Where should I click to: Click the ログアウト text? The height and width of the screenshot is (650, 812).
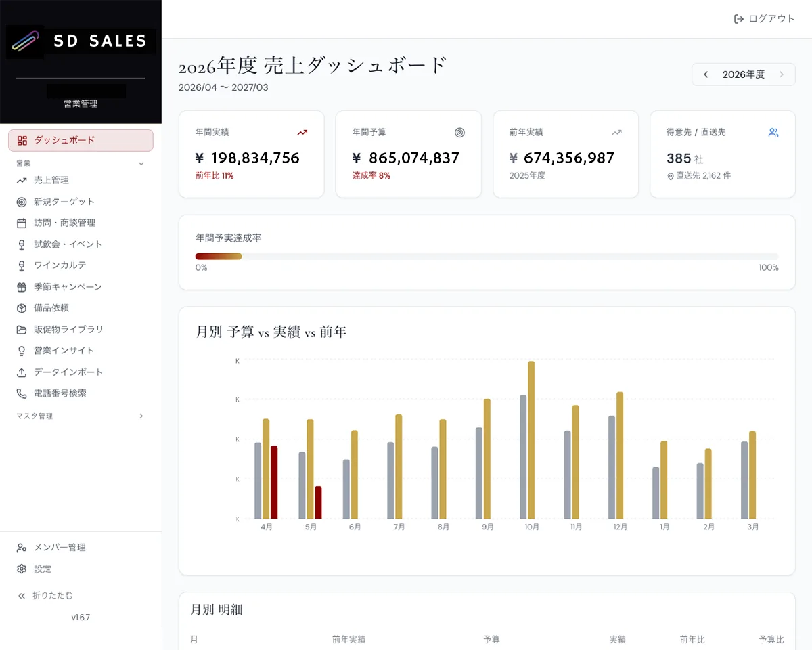click(x=772, y=19)
